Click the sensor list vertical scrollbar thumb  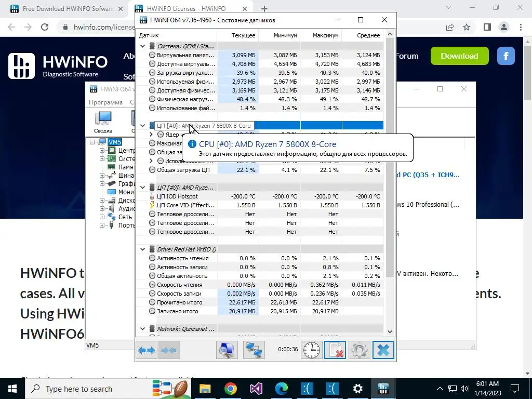pos(390,156)
